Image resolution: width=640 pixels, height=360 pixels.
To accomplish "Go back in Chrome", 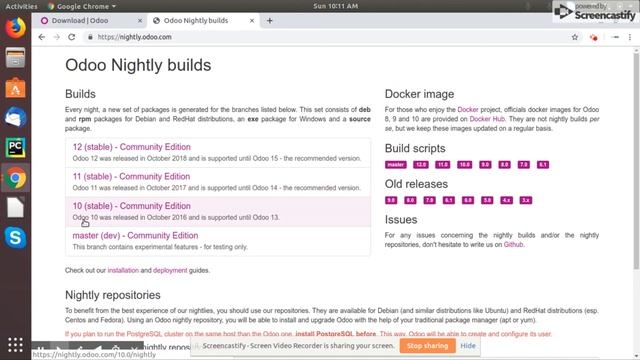I will tap(42, 37).
